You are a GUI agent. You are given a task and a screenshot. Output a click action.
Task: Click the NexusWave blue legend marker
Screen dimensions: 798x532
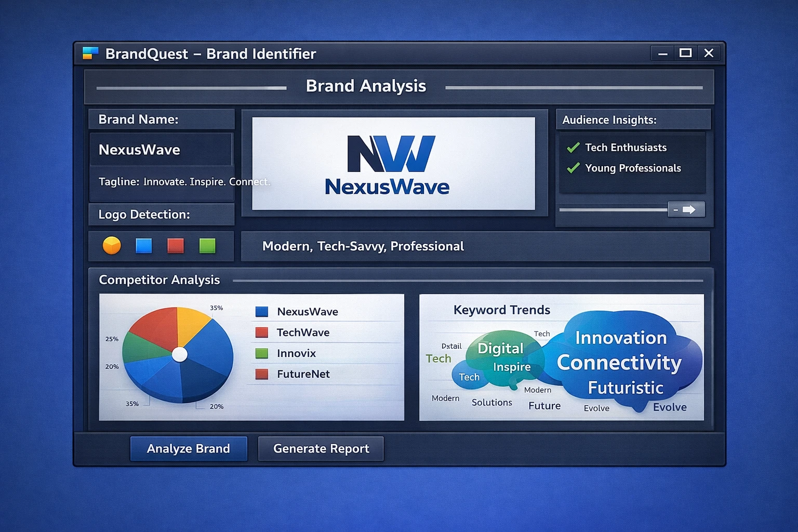coord(262,312)
